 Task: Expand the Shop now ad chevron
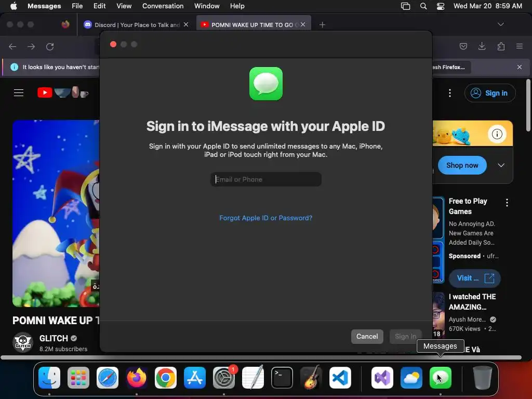501,165
